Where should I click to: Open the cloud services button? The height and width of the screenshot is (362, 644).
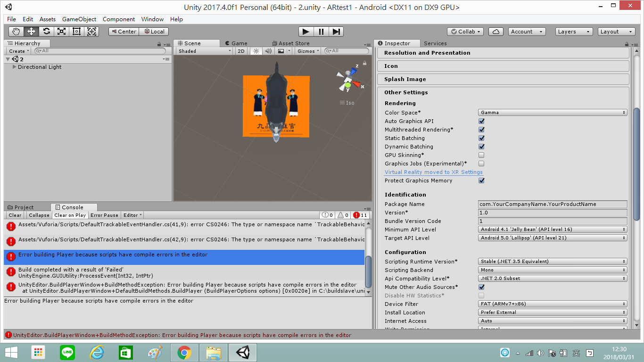(x=495, y=32)
